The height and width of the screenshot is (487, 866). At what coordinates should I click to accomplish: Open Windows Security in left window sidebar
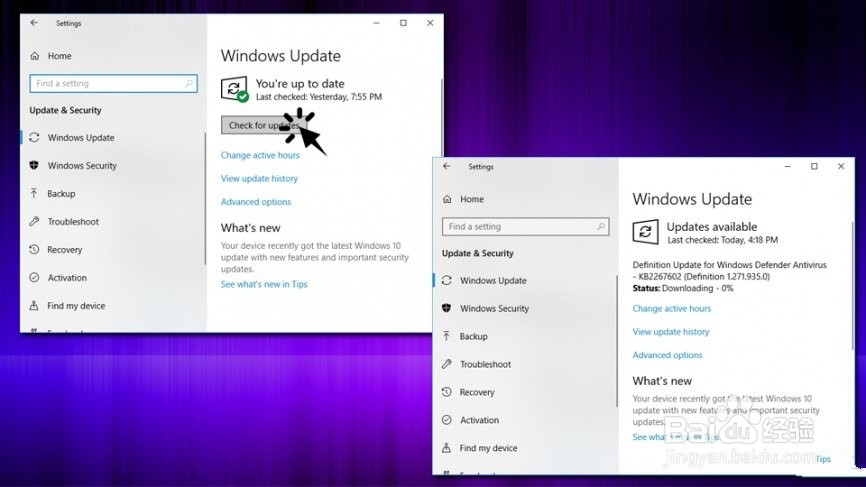tap(82, 166)
